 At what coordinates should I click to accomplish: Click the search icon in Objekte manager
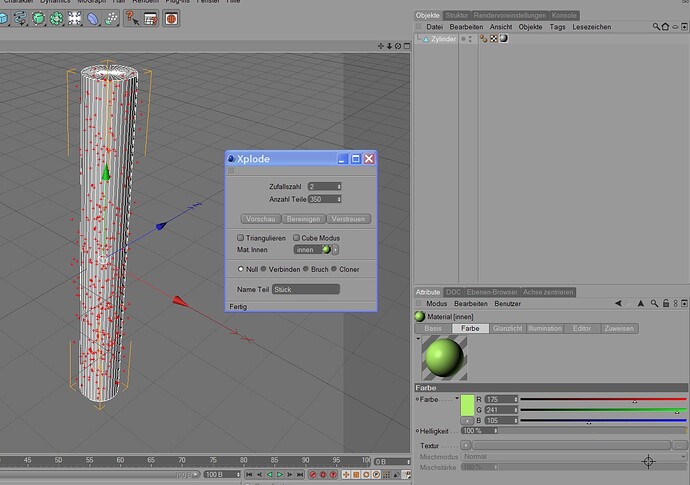(x=656, y=27)
